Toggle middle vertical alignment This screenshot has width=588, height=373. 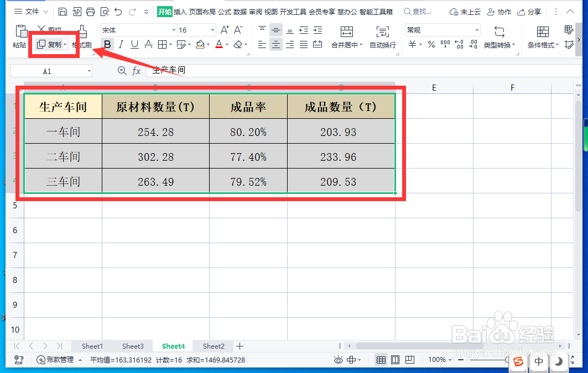(x=276, y=30)
